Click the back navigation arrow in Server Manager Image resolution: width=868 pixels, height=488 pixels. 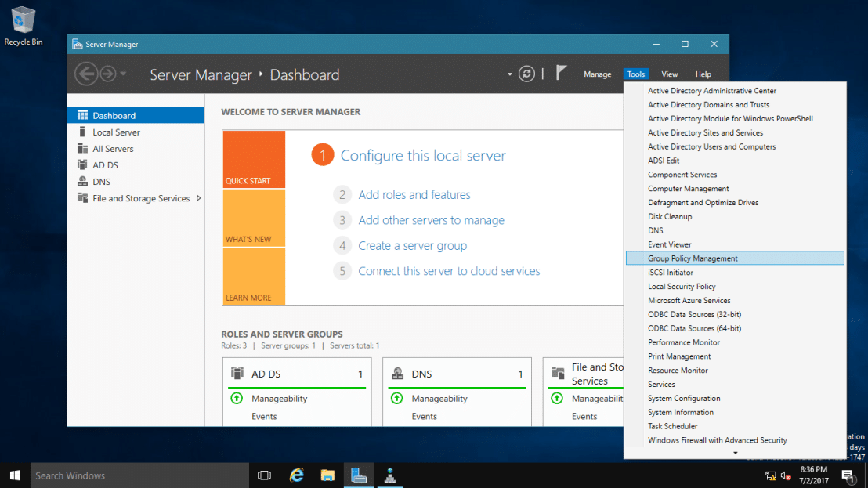coord(86,74)
